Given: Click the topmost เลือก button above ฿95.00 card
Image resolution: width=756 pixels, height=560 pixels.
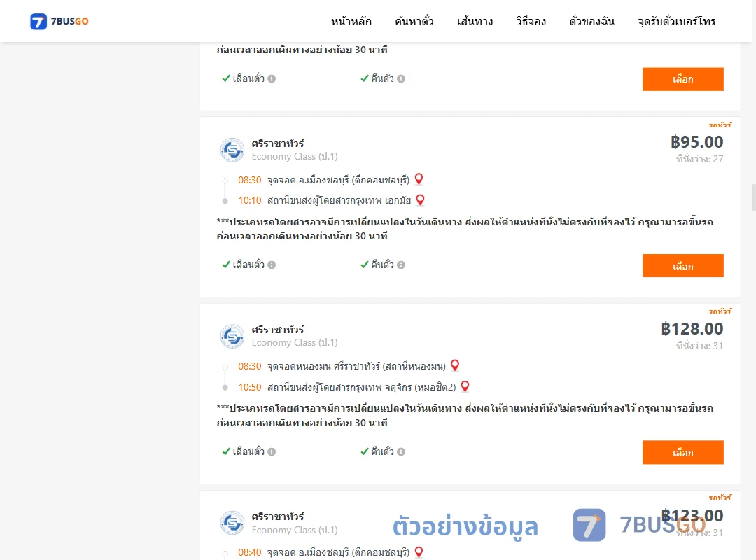Looking at the screenshot, I should 682,79.
